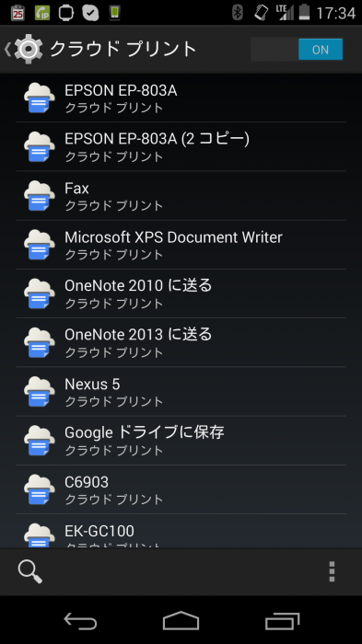Choose the Fax printer entry
The image size is (362, 644).
(x=181, y=195)
